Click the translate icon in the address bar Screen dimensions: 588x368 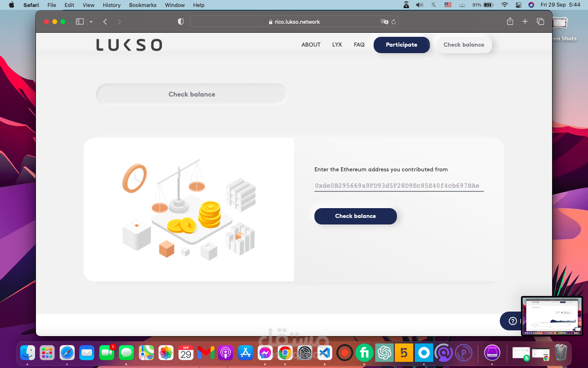pos(384,22)
